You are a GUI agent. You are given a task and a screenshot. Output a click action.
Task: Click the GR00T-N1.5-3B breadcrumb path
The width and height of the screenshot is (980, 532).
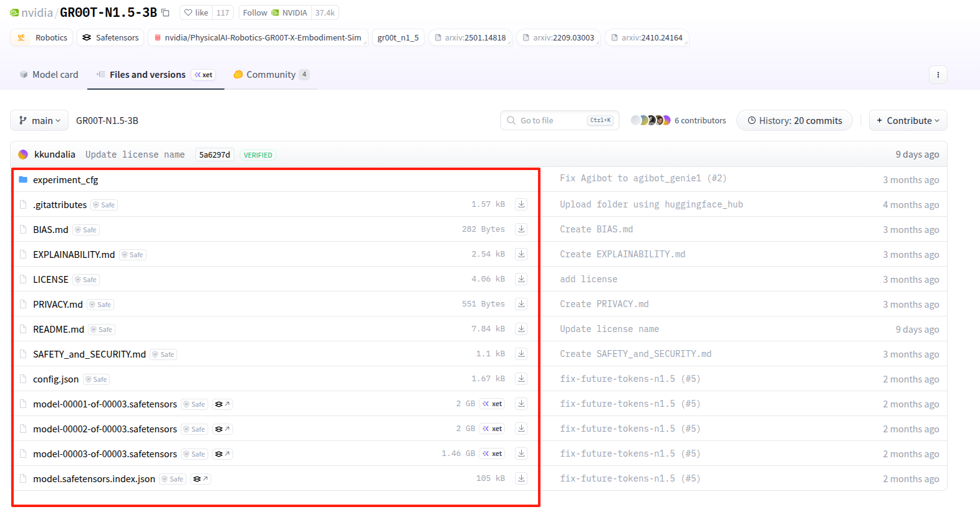pyautogui.click(x=107, y=120)
